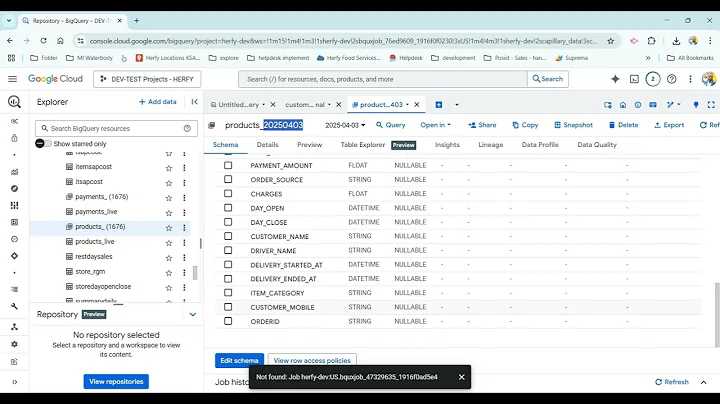Toggle full screen for the editor

click(711, 105)
